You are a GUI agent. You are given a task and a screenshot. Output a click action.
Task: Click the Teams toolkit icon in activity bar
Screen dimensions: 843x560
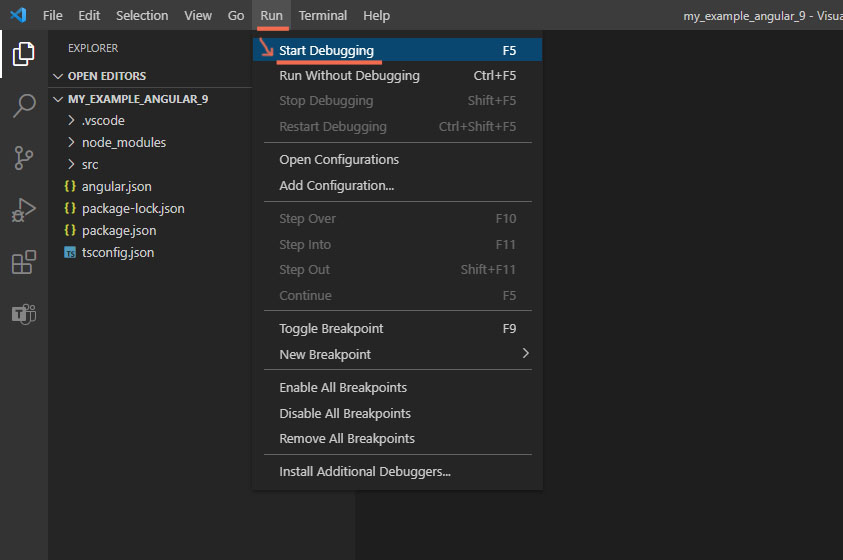tap(23, 314)
